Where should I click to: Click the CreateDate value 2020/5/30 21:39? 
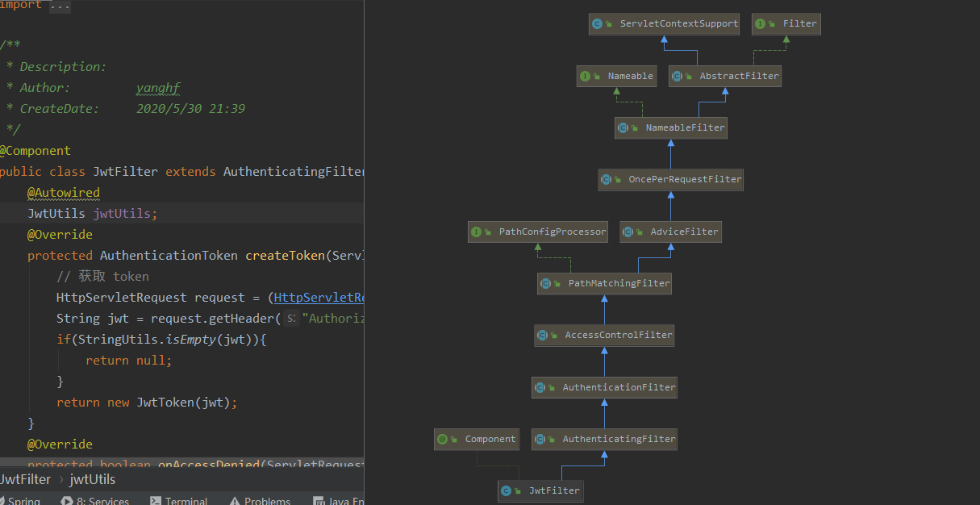[x=190, y=109]
